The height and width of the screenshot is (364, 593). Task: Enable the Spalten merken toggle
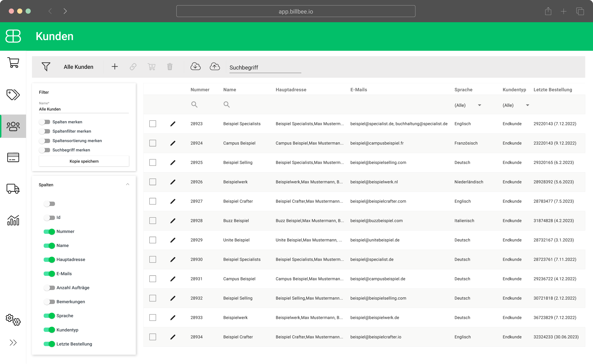click(x=45, y=122)
